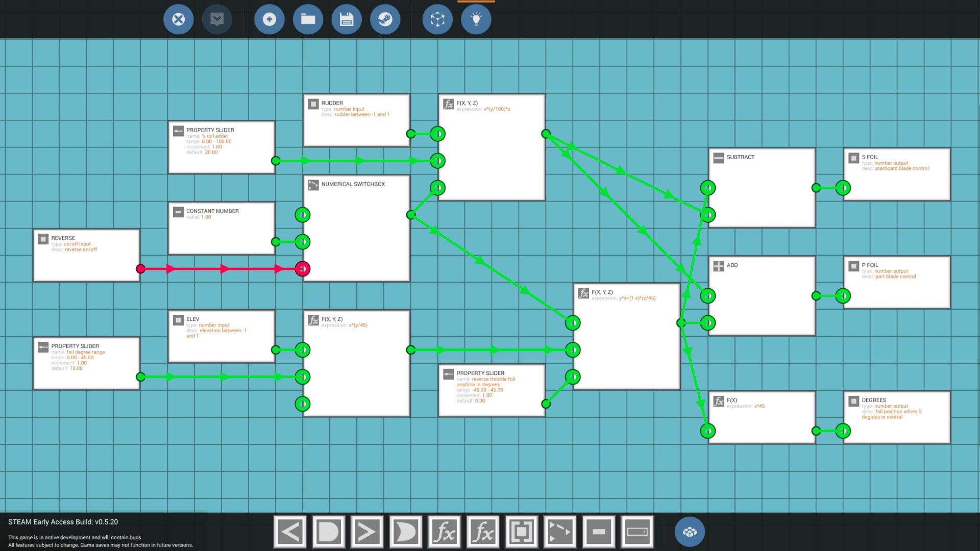Click the red switchbox on/off input port

point(303,269)
